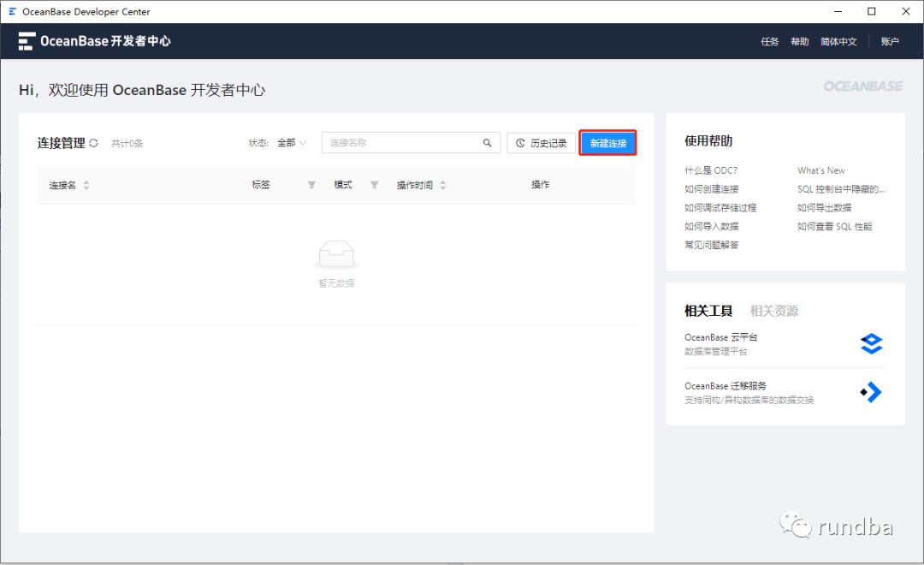
Task: Open the OceanBase 迁移服务 tool entry
Action: [x=785, y=393]
